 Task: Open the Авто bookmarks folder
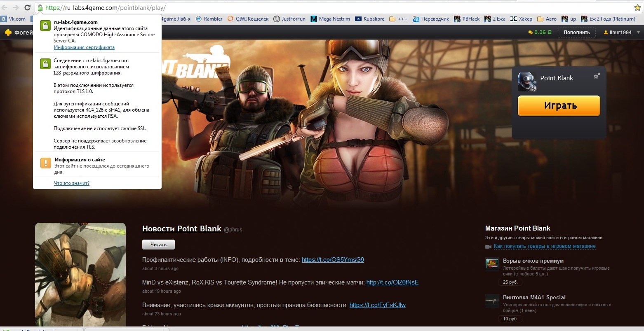pyautogui.click(x=547, y=19)
